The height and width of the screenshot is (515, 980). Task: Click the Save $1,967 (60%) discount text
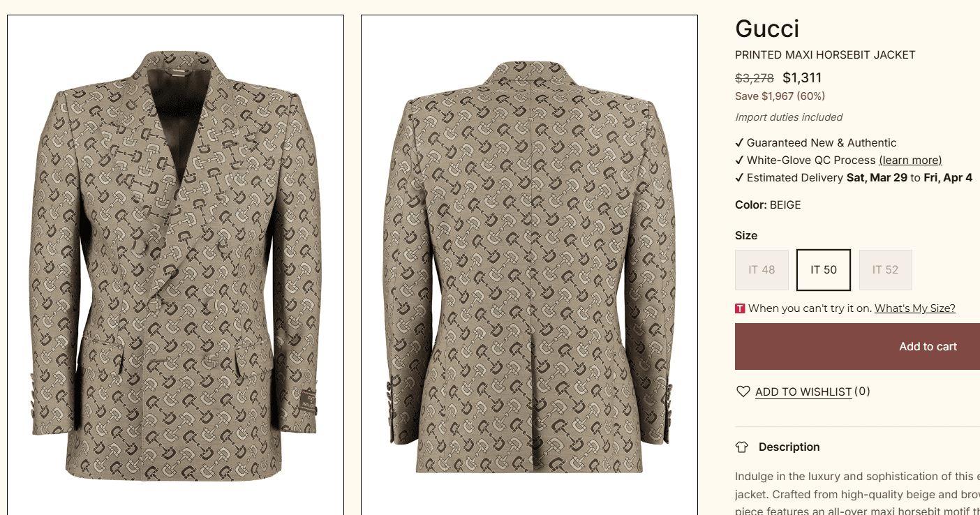click(780, 96)
